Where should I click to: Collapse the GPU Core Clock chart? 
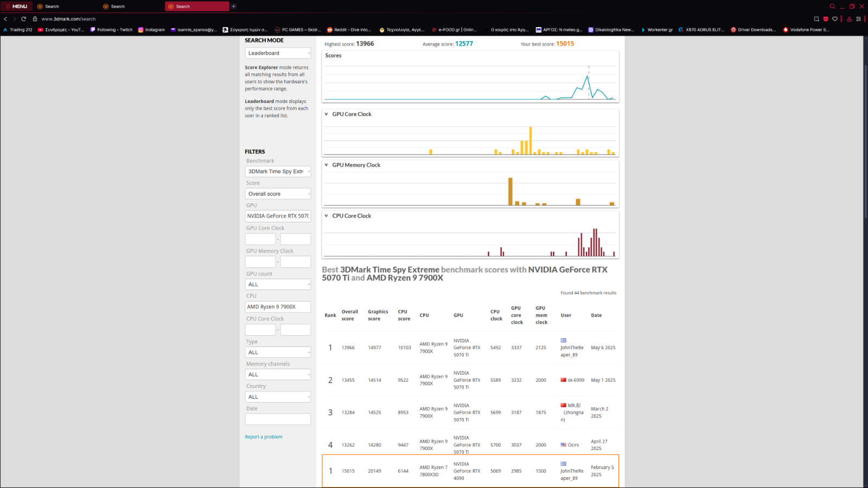click(x=326, y=114)
